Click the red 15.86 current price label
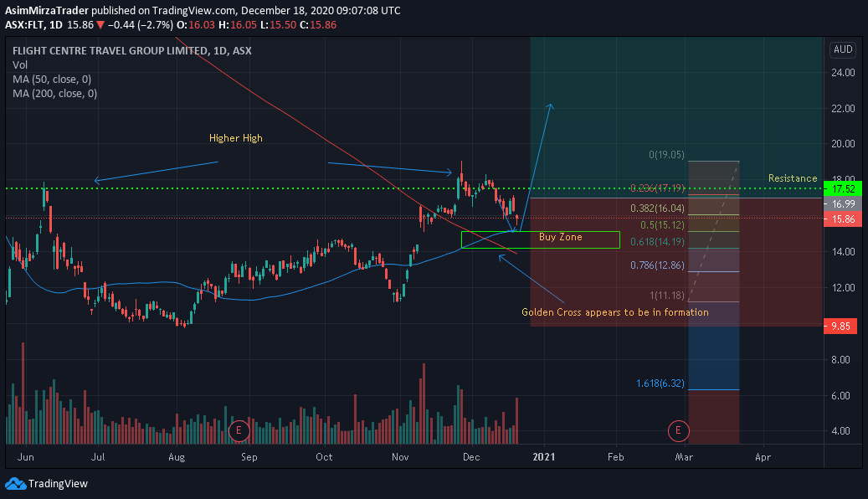868x499 pixels. tap(843, 219)
